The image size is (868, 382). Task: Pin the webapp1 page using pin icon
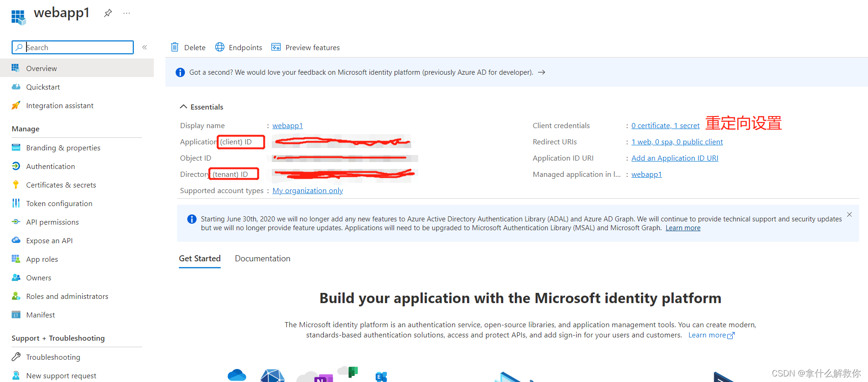click(108, 13)
